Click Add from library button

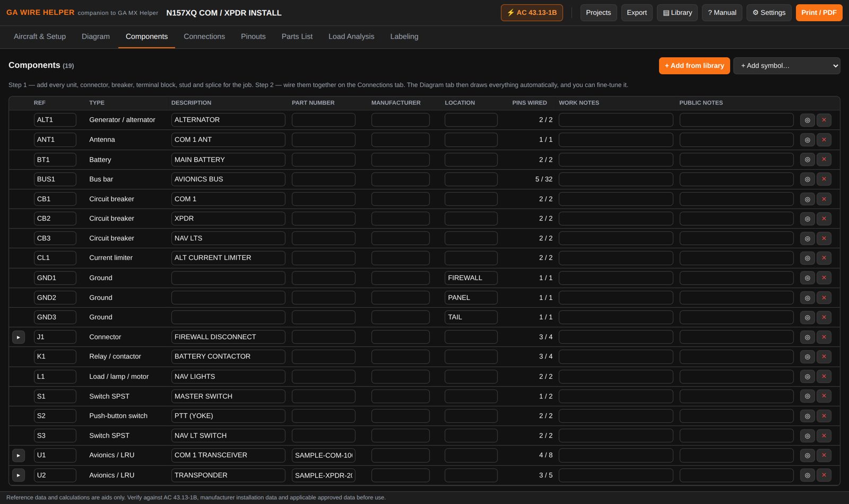694,66
